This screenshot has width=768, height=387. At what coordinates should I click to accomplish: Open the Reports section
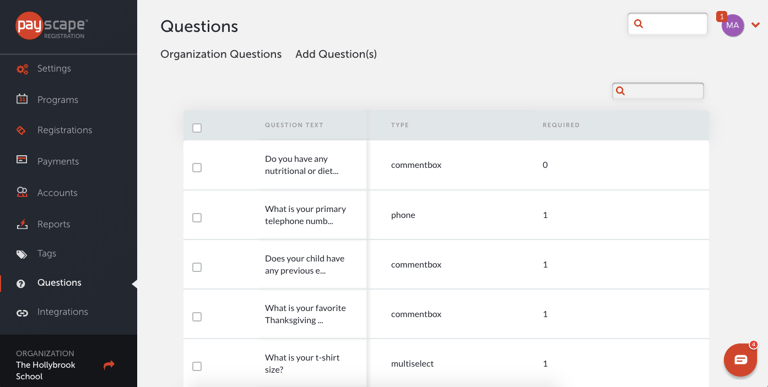tap(53, 224)
